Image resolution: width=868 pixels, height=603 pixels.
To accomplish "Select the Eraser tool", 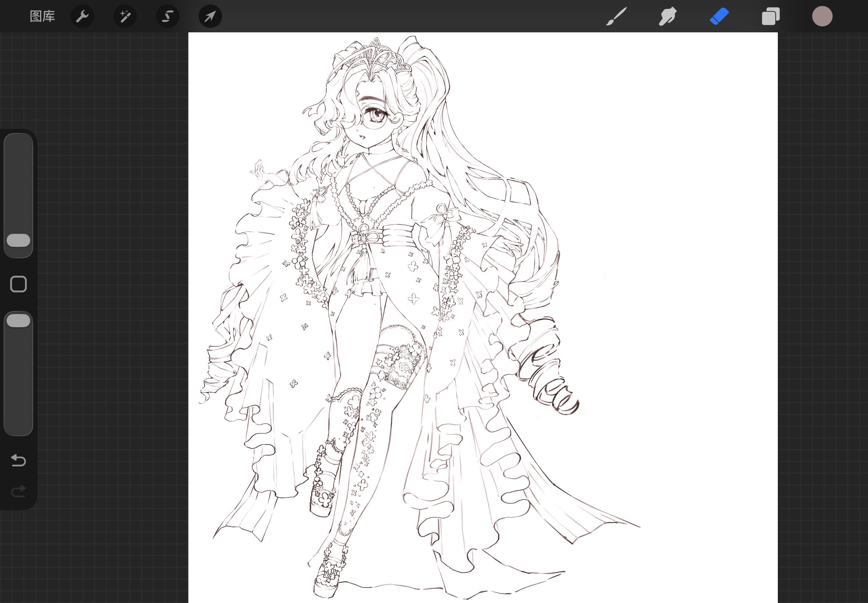I will (x=719, y=17).
